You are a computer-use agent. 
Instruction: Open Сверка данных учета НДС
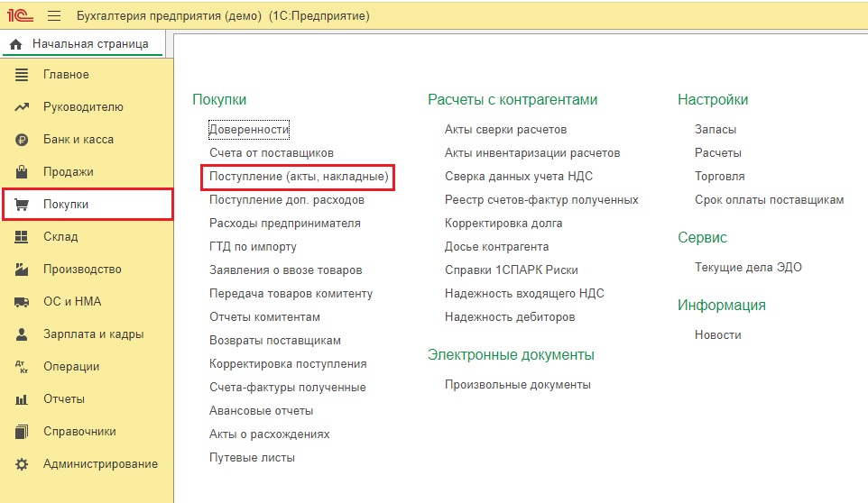(519, 177)
